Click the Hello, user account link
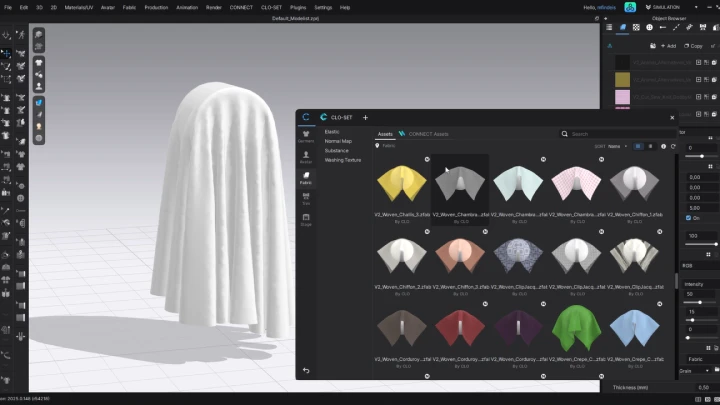The image size is (720, 405). pyautogui.click(x=600, y=7)
